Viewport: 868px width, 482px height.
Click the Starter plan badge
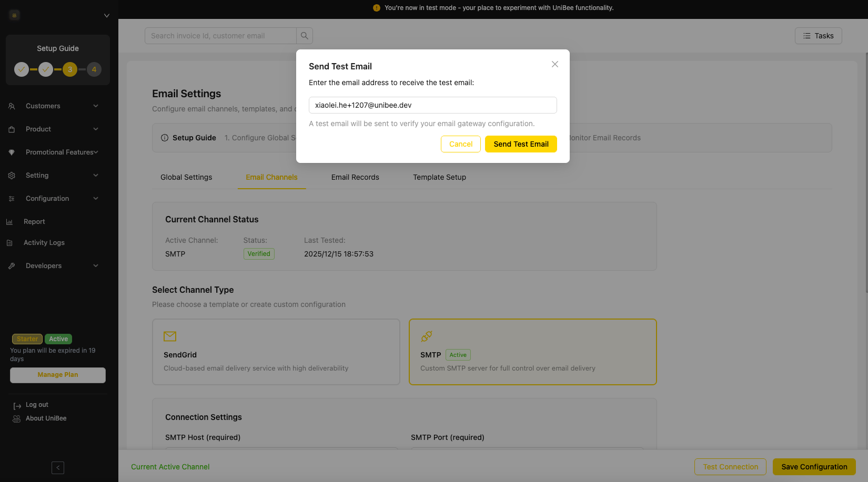(27, 339)
